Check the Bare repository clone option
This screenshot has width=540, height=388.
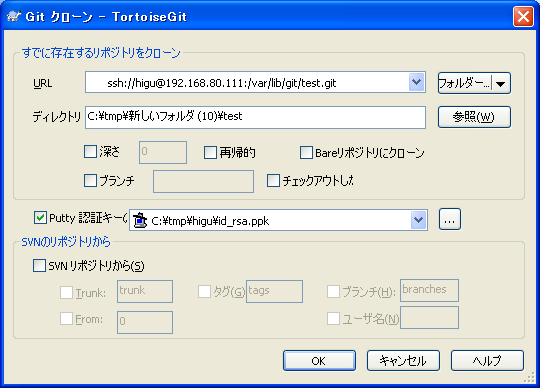[306, 153]
